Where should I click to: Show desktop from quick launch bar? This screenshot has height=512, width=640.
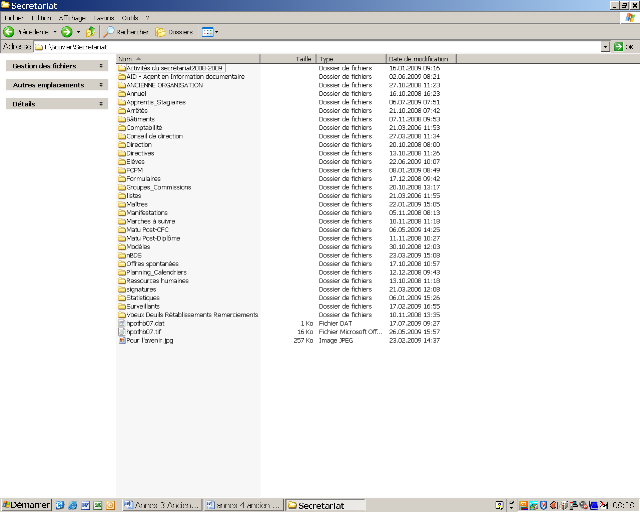(60, 505)
